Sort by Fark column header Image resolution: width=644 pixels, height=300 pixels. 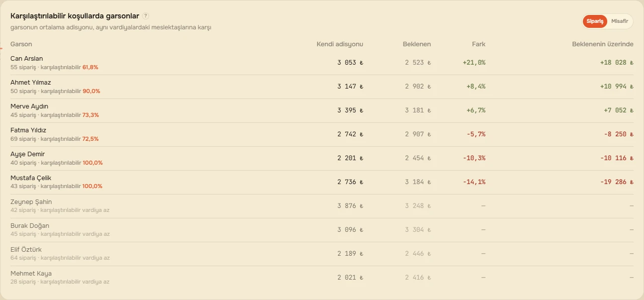[x=479, y=44]
